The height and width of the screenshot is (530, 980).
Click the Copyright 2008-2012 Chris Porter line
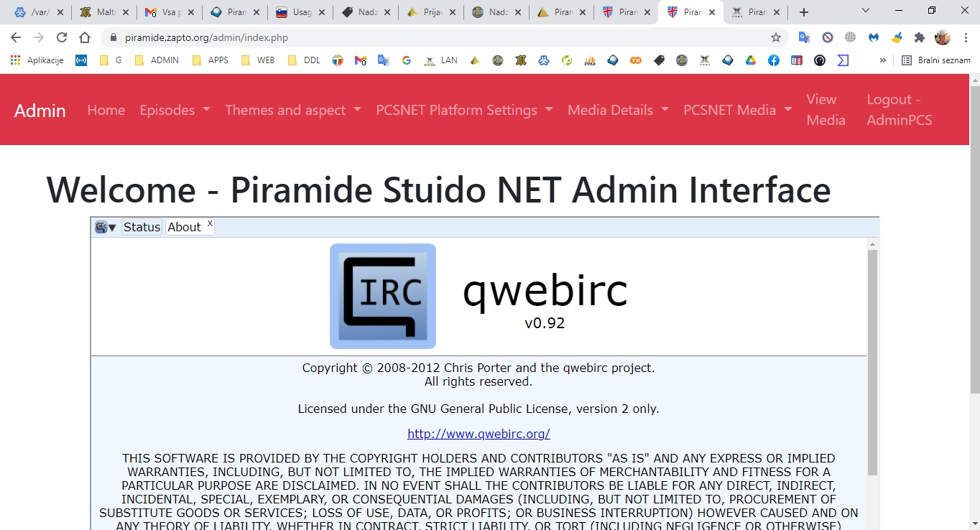click(x=479, y=368)
